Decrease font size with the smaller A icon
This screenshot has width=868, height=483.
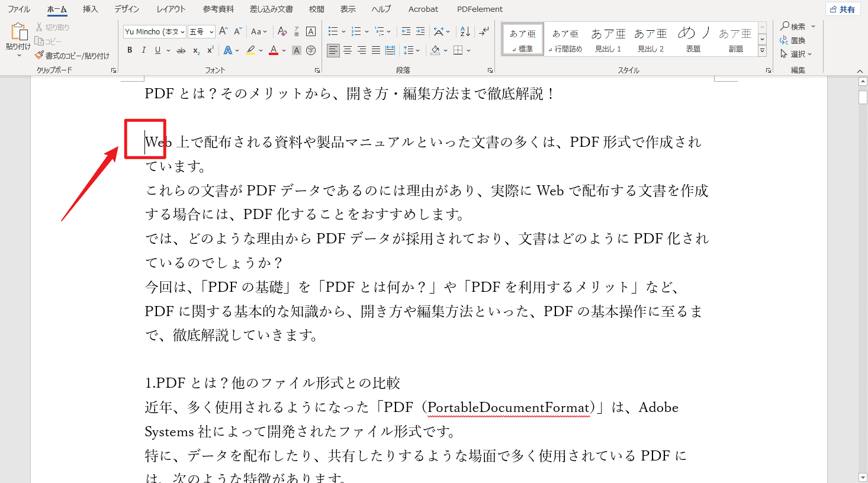[237, 31]
